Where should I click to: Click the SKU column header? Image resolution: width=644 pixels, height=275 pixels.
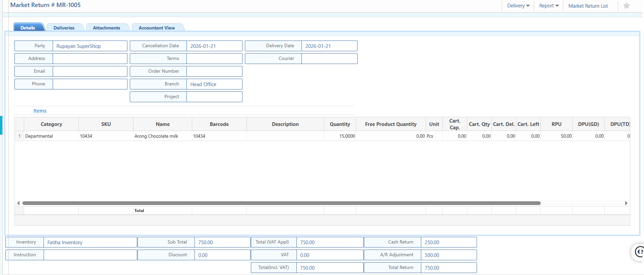tap(106, 124)
